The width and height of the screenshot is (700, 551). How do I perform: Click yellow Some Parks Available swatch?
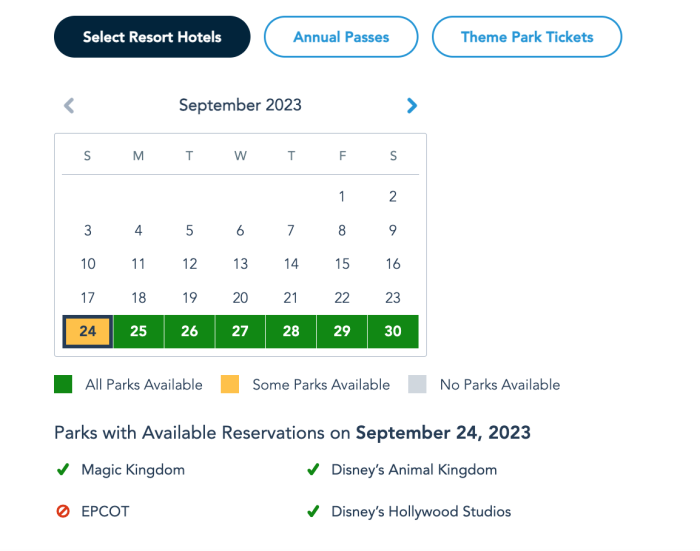[x=230, y=384]
